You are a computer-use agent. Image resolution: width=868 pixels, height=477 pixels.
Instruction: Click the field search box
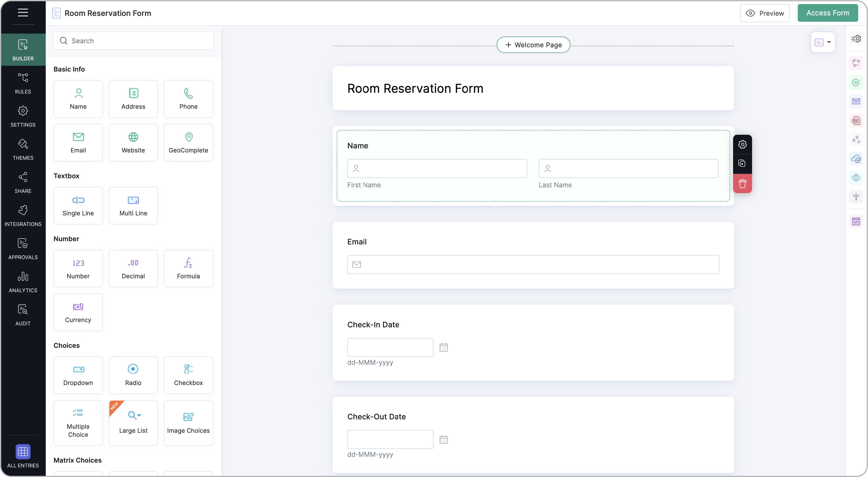(133, 41)
